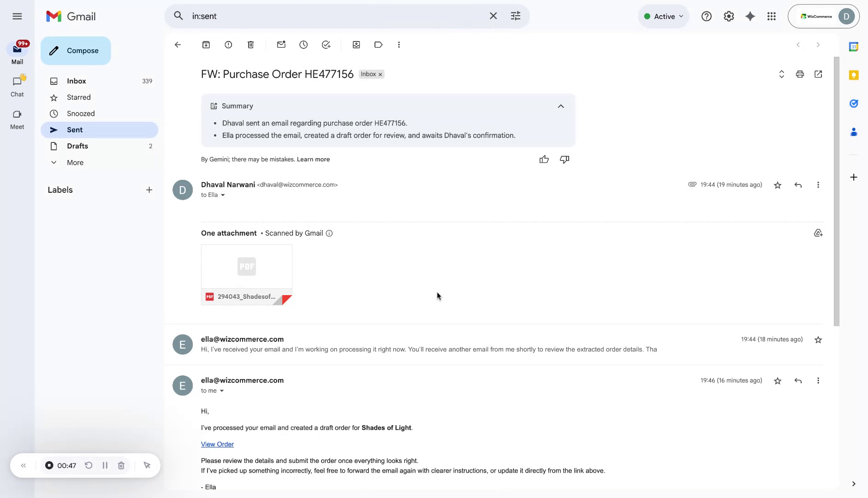This screenshot has width=868, height=498.
Task: Delete this email thread
Action: pyautogui.click(x=250, y=44)
